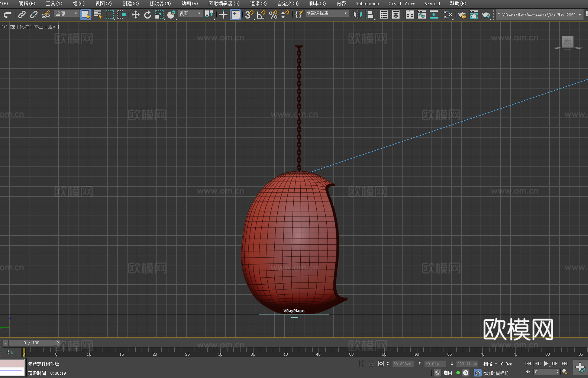Open the [标准] viewport shading menu

pyautogui.click(x=25, y=27)
